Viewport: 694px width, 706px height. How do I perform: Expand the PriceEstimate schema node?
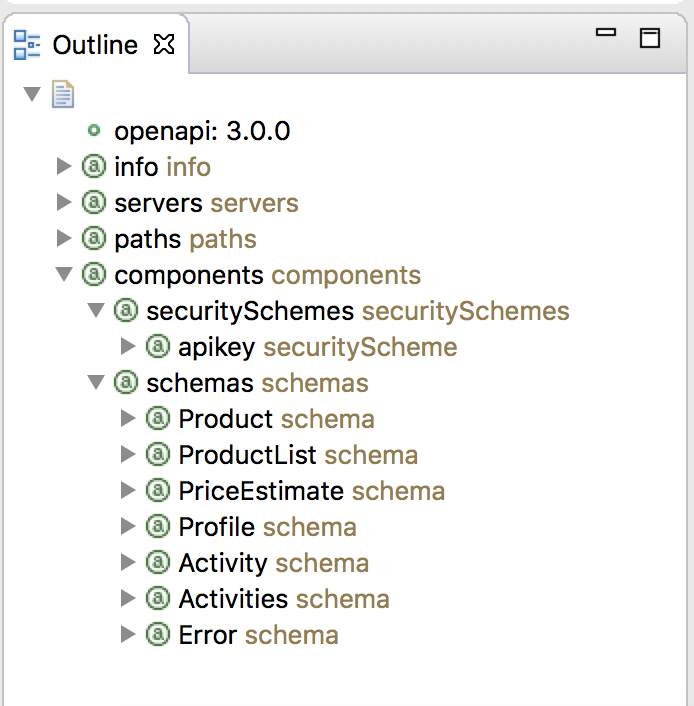click(127, 491)
